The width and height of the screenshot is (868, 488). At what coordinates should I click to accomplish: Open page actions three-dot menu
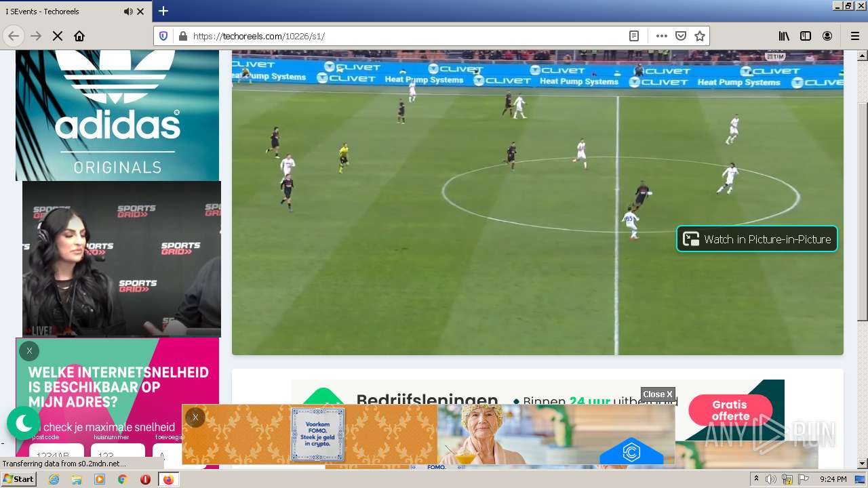[x=662, y=36]
